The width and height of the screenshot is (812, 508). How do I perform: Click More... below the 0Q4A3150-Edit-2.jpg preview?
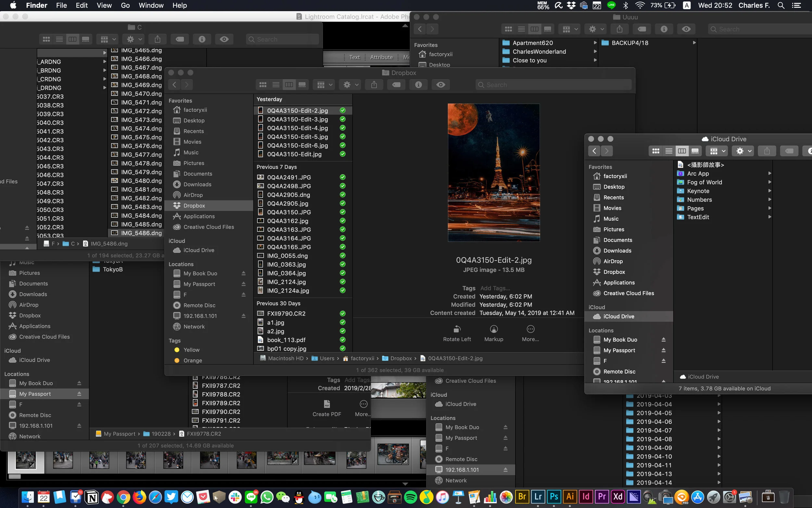point(530,333)
